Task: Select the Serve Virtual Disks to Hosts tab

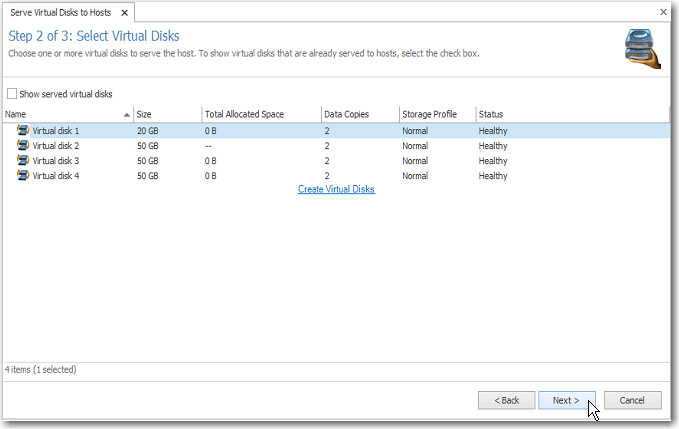Action: pos(62,12)
